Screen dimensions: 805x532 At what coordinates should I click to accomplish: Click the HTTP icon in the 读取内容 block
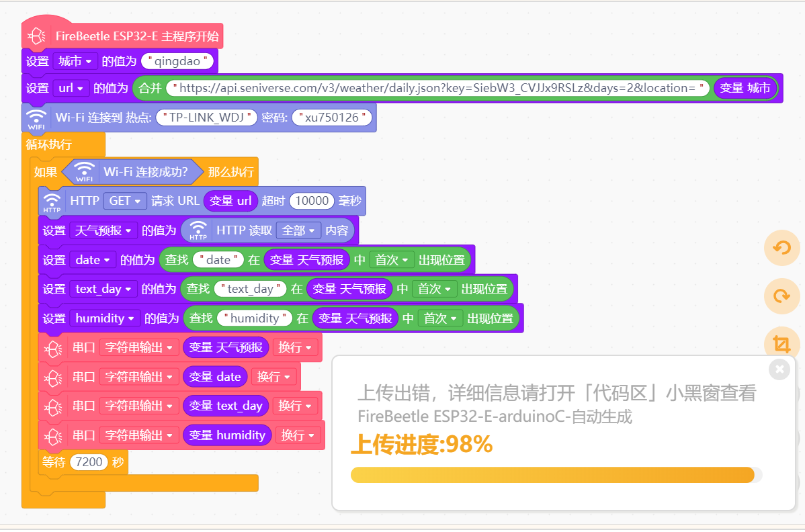(198, 231)
